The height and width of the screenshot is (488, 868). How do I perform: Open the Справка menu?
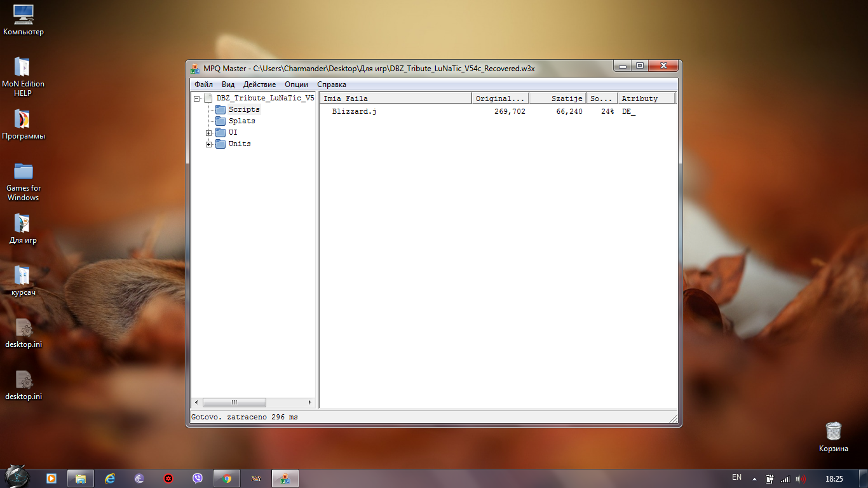[x=332, y=85]
